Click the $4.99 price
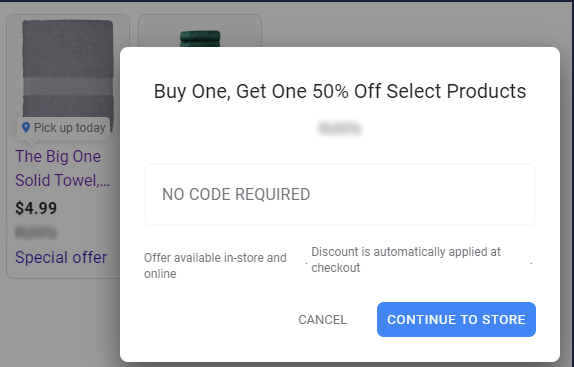 (x=36, y=208)
